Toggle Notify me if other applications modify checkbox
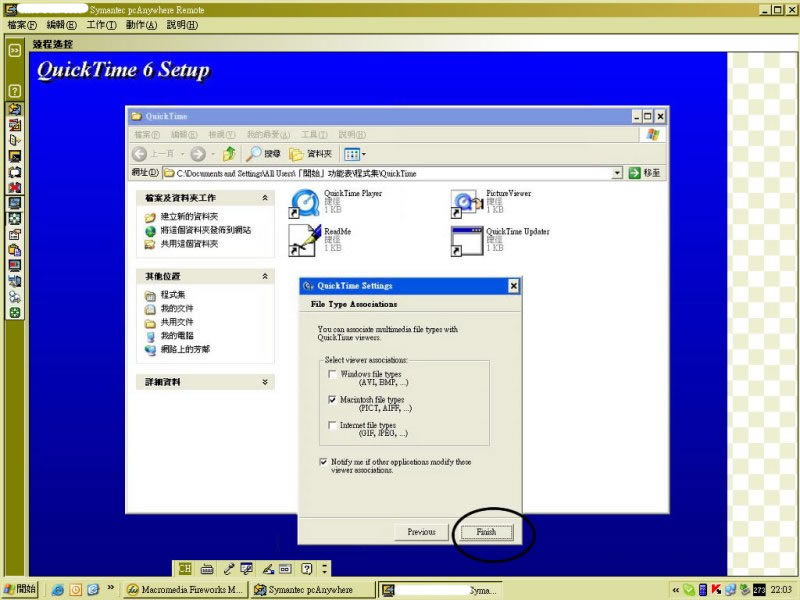This screenshot has height=600, width=800. [323, 462]
